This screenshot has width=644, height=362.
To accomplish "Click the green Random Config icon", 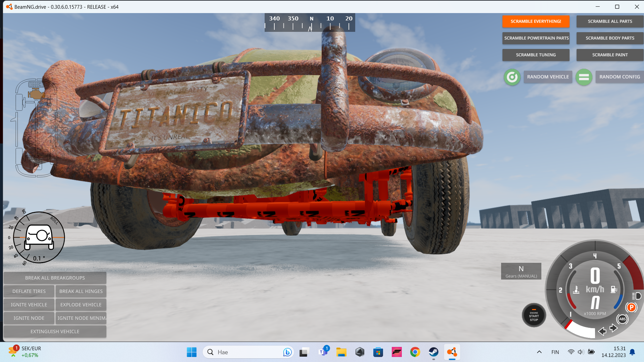I will (584, 77).
